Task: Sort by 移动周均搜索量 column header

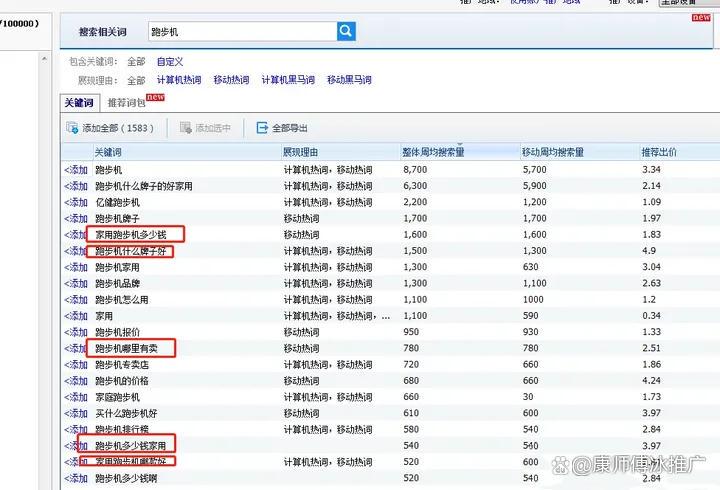Action: click(x=553, y=152)
